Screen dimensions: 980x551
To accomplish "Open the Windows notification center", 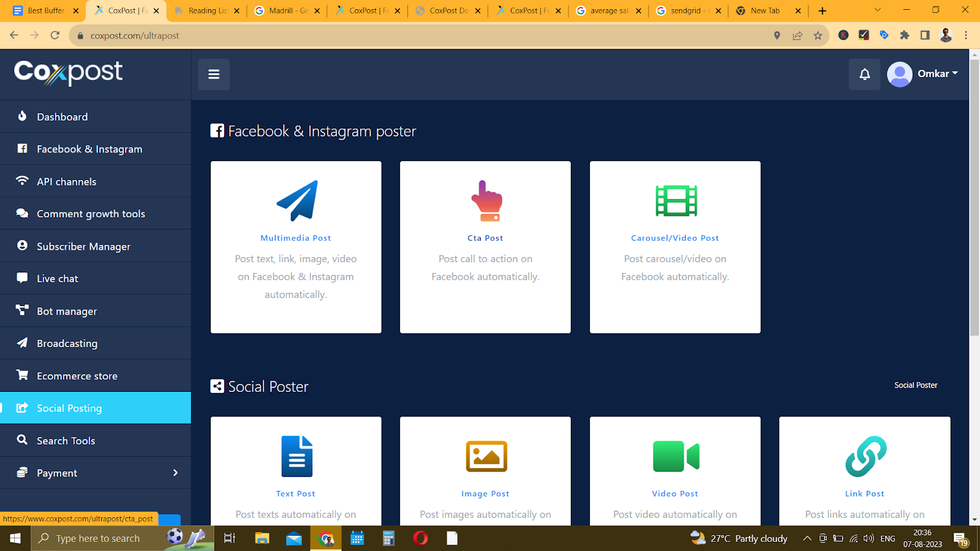I will 960,539.
